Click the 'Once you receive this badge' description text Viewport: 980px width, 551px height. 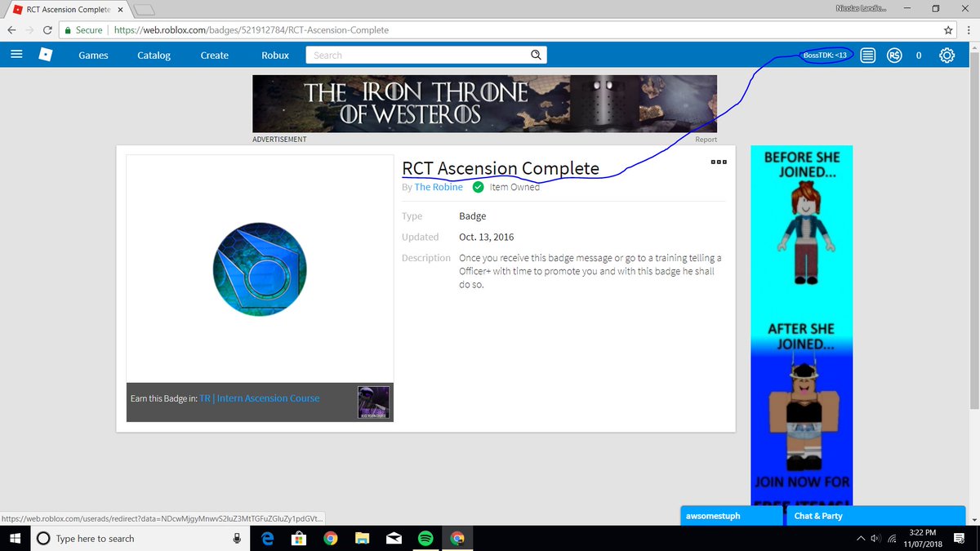[590, 271]
